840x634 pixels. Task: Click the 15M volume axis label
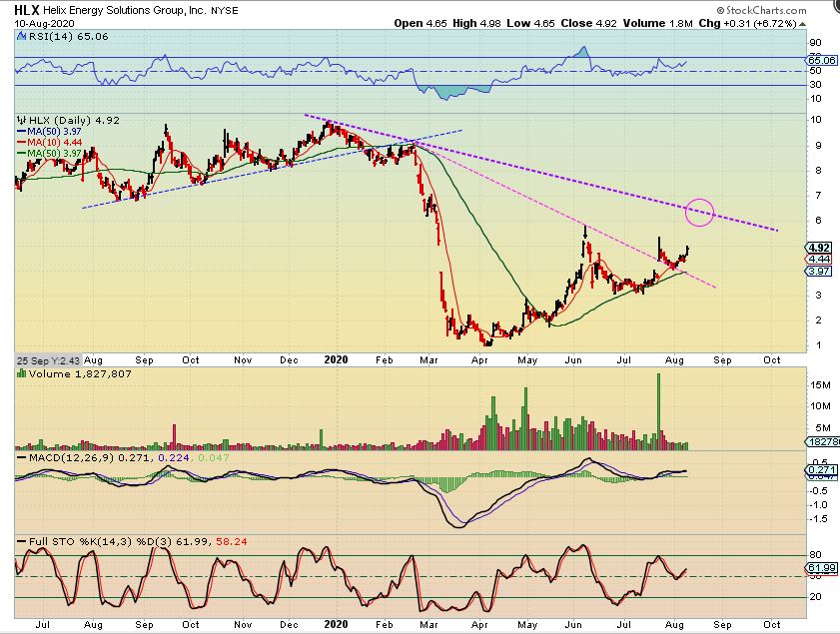[820, 385]
